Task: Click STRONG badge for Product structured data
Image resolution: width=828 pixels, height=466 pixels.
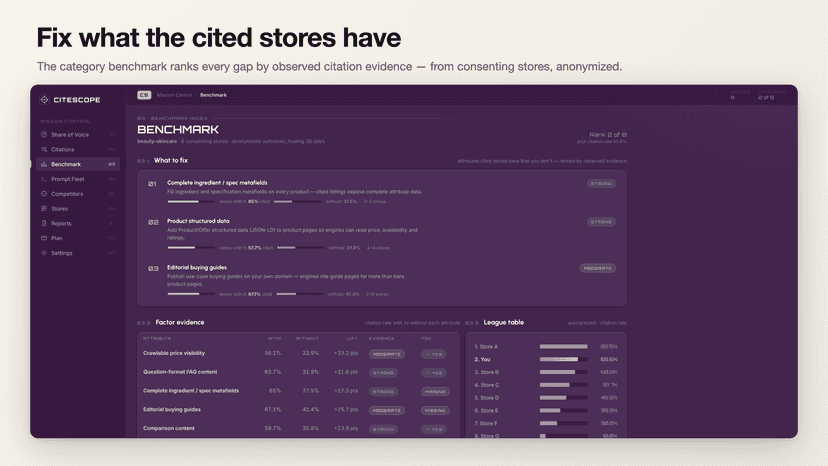Action: click(x=601, y=222)
